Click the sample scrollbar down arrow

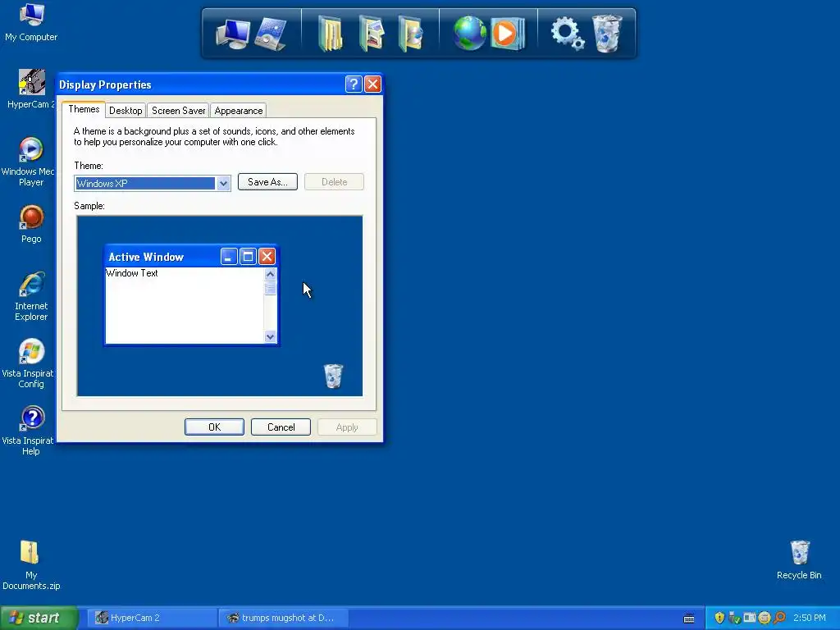(270, 336)
